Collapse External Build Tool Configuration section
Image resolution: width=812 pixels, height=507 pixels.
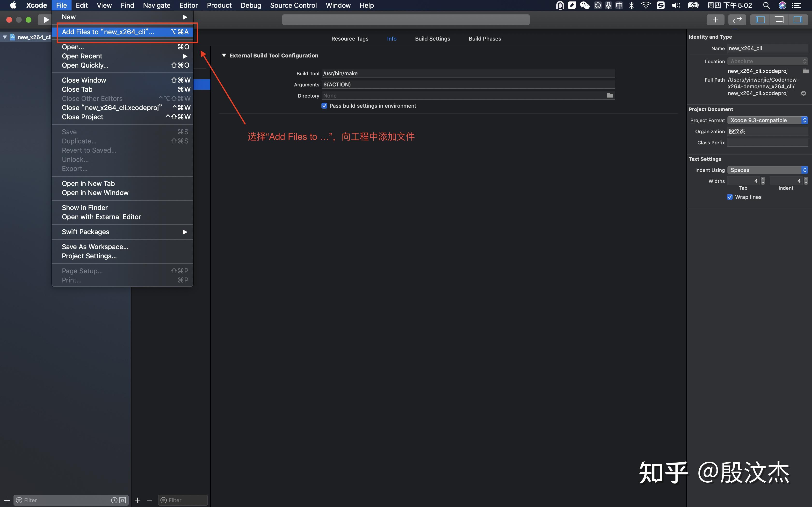(224, 55)
